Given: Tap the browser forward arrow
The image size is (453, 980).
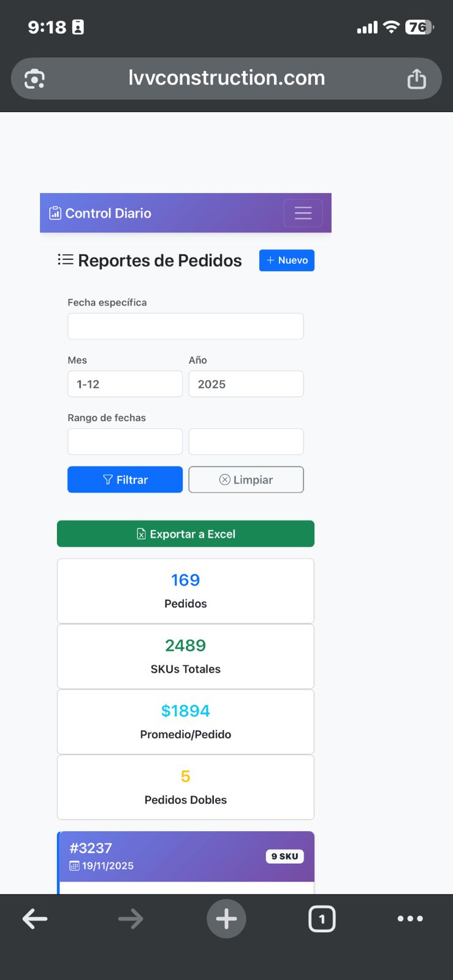Looking at the screenshot, I should point(131,918).
